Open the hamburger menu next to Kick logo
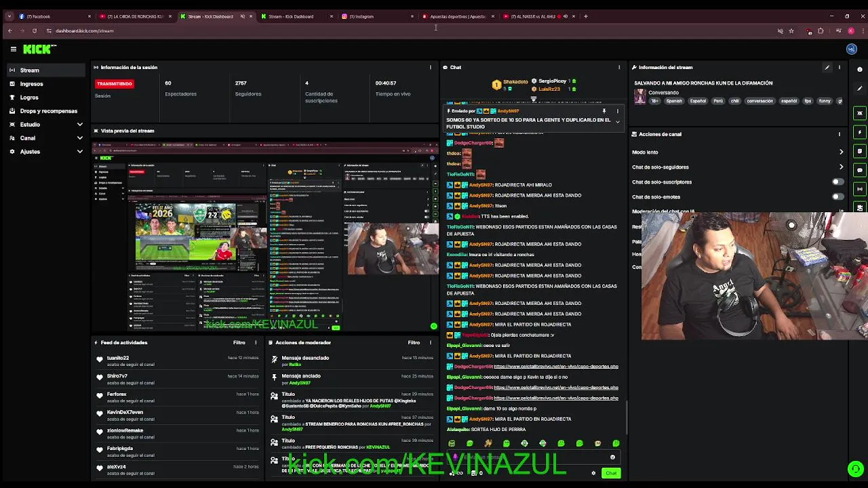This screenshot has height=488, width=868. [13, 49]
